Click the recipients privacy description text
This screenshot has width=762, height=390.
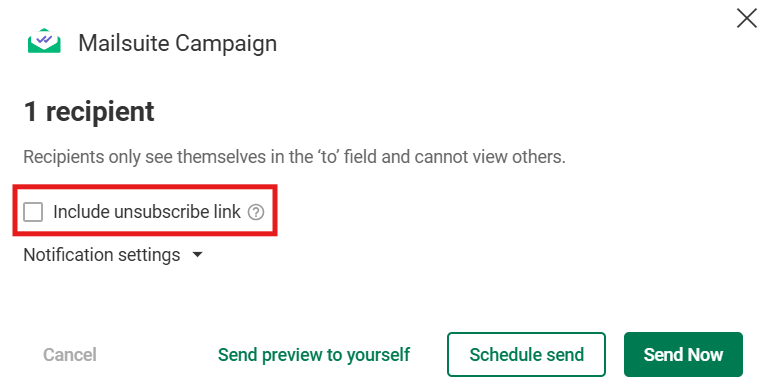294,157
